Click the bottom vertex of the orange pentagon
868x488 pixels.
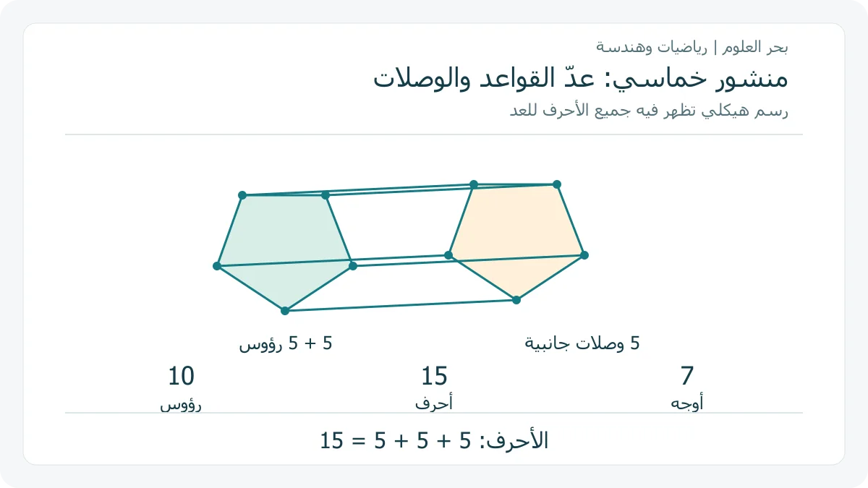(516, 299)
